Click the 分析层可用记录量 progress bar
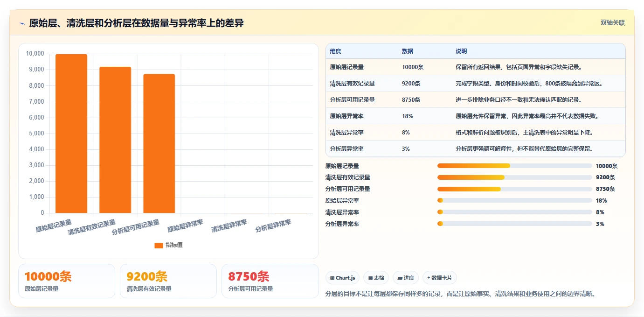The height and width of the screenshot is (317, 644). pyautogui.click(x=515, y=189)
